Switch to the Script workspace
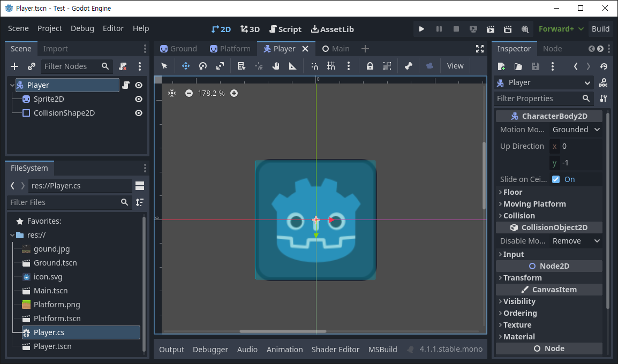The height and width of the screenshot is (364, 618). pos(285,29)
